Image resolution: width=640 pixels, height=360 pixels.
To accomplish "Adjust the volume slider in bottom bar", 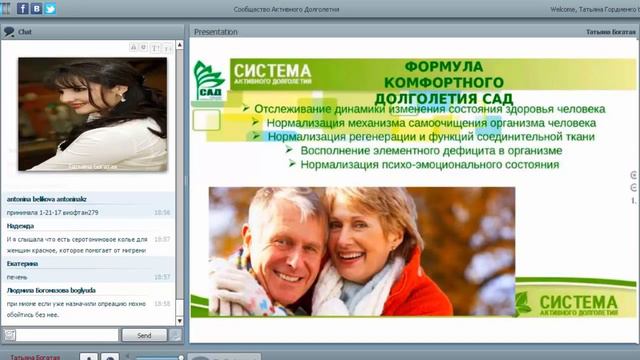I will click(x=159, y=358).
